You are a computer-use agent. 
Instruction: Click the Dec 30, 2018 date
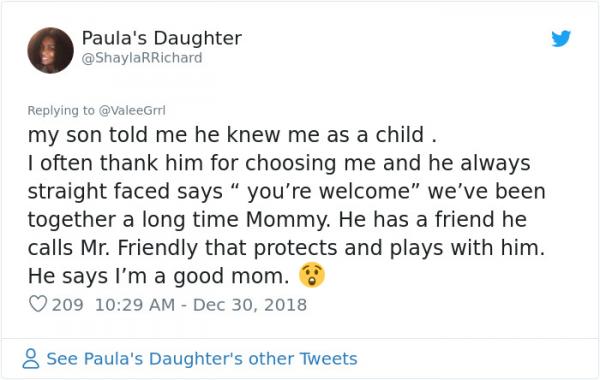[x=250, y=305]
